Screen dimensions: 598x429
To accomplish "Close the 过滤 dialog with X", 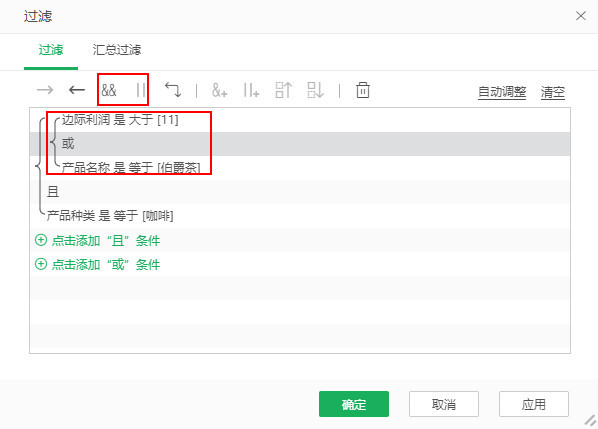I will pos(580,16).
